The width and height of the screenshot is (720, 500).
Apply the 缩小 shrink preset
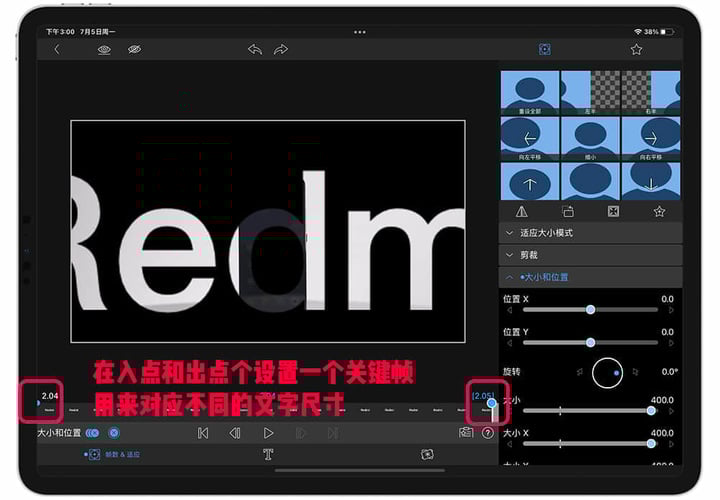(590, 139)
